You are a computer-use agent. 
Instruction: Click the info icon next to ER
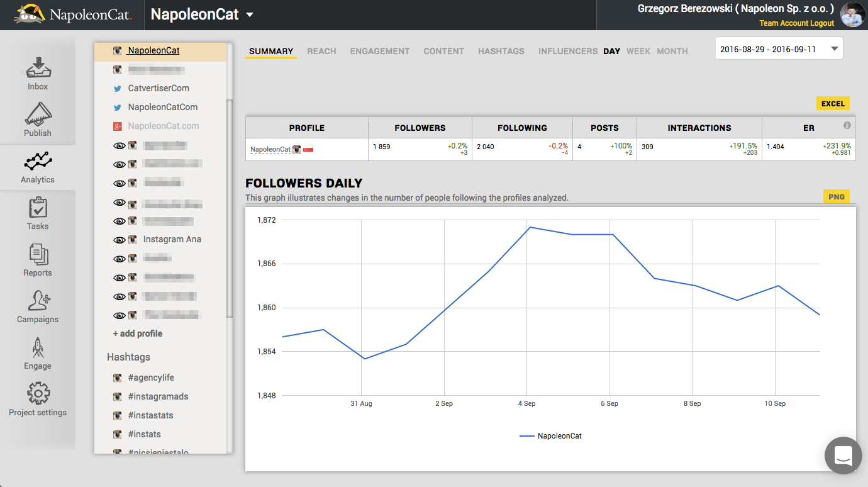847,125
